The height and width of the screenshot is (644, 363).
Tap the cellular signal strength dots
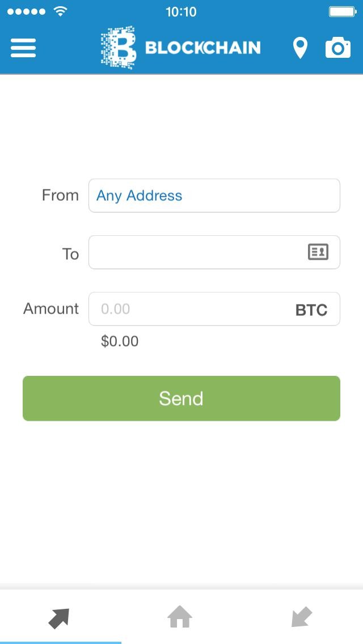(x=26, y=11)
